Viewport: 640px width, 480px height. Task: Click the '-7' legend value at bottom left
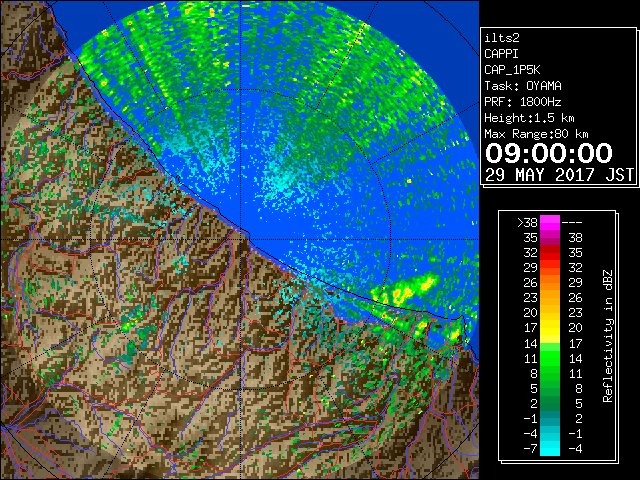tap(530, 448)
